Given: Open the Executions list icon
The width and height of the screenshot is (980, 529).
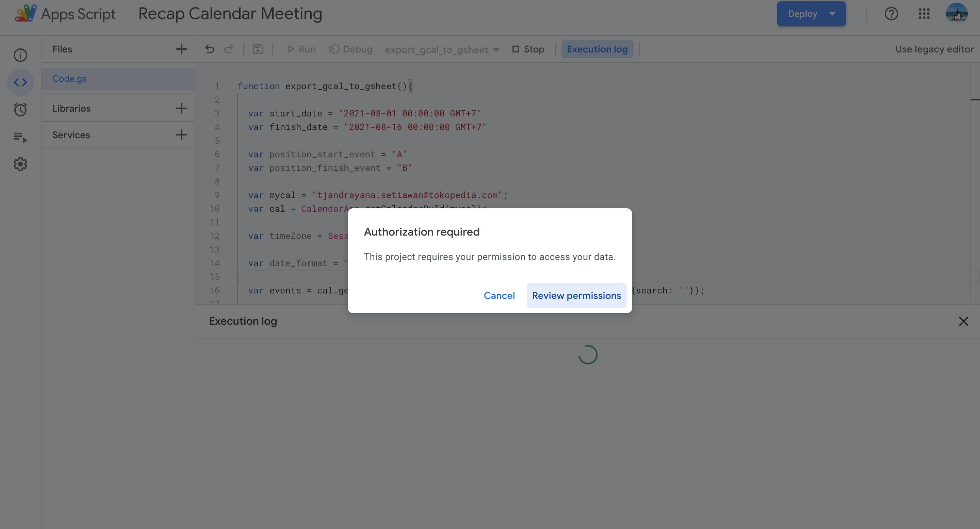Looking at the screenshot, I should (x=20, y=137).
